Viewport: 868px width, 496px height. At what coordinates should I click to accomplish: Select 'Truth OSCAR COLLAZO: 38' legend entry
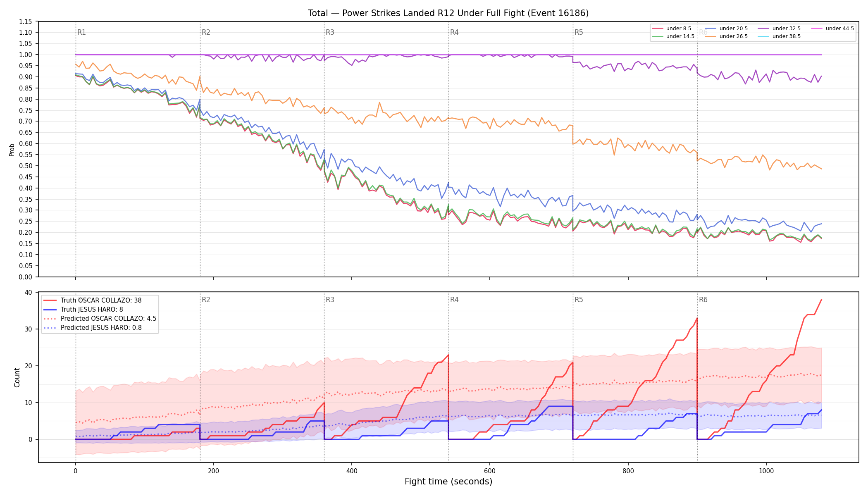101,300
